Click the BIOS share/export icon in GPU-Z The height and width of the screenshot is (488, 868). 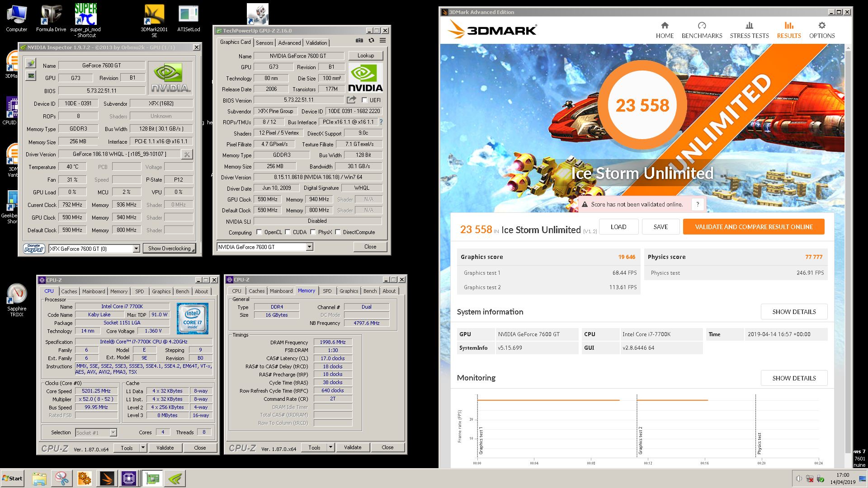[x=351, y=99]
